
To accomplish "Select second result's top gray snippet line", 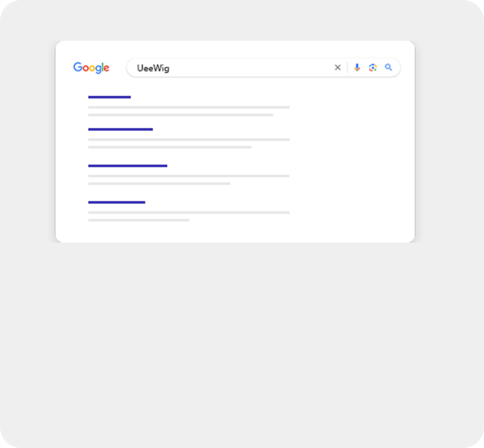I will coord(189,139).
